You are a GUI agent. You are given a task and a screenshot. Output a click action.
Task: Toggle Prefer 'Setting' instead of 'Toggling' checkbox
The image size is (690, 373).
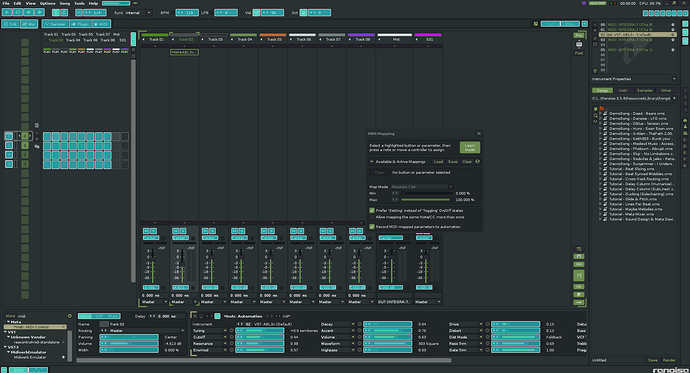(x=372, y=211)
